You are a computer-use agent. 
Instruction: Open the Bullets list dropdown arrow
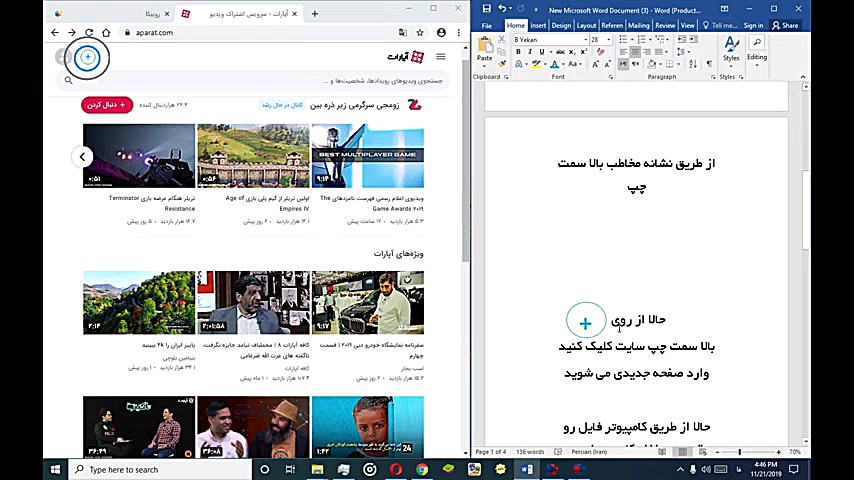point(632,40)
